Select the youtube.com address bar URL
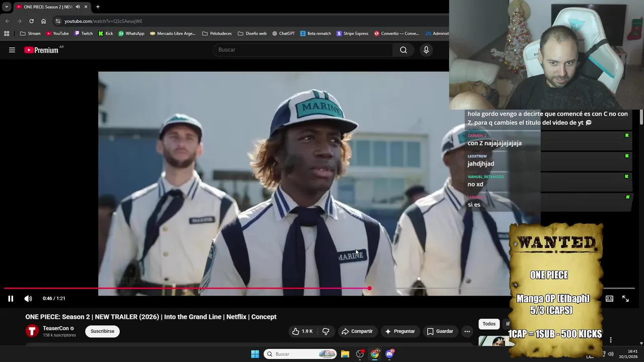The image size is (644, 362). click(x=103, y=21)
